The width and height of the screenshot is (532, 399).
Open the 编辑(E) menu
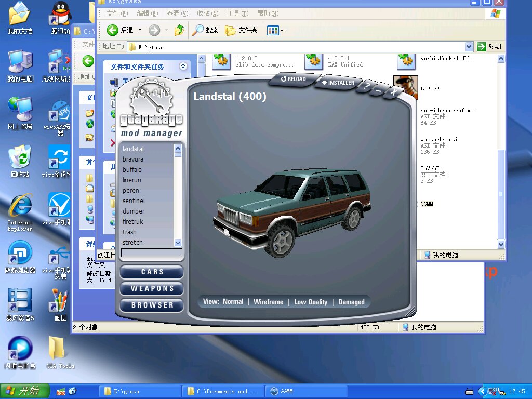[147, 13]
